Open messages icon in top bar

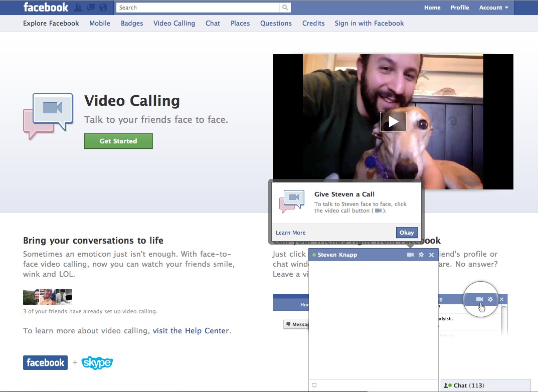91,8
